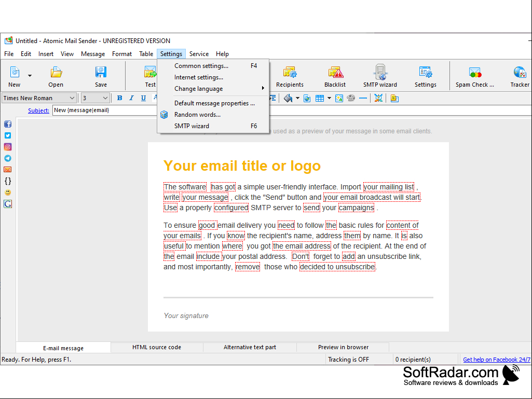Click the Open folder toolbar icon

56,76
